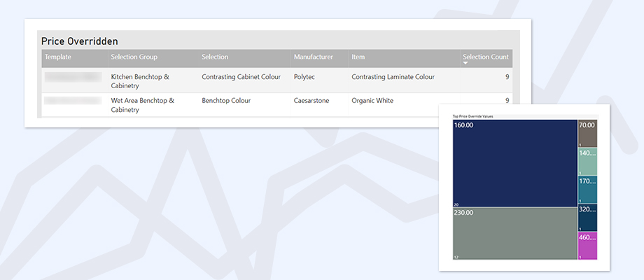Click the blurred template cell in the Polytec row
The width and height of the screenshot is (644, 280).
click(73, 77)
